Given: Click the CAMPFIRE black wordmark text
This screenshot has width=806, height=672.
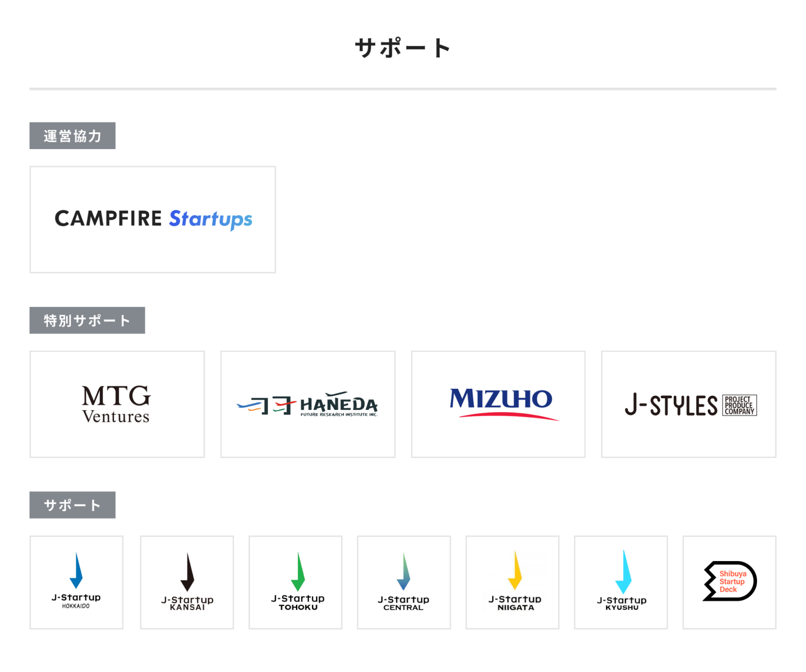Looking at the screenshot, I should pyautogui.click(x=108, y=218).
